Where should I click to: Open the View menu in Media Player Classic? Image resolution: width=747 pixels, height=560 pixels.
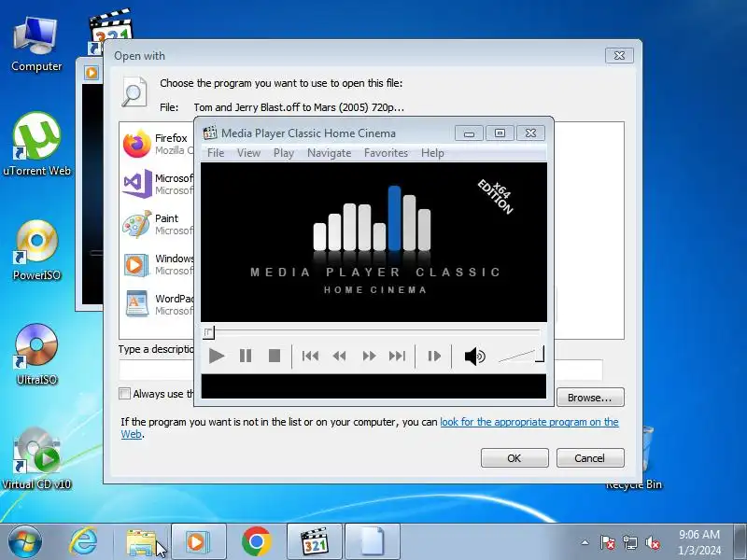click(248, 153)
